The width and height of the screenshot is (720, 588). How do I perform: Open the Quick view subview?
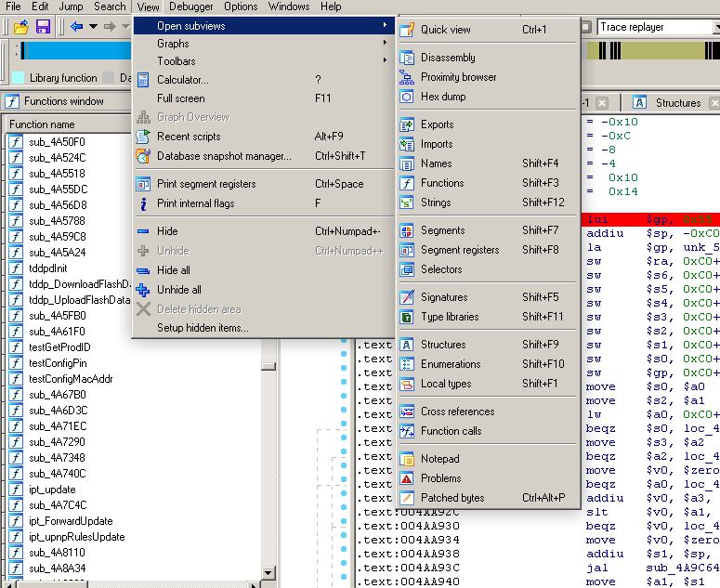tap(488, 30)
